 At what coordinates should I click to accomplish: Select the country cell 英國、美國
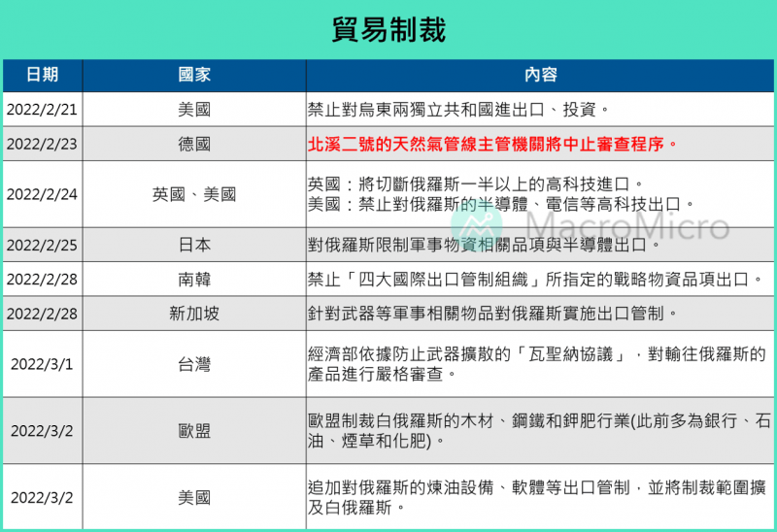[x=194, y=194]
